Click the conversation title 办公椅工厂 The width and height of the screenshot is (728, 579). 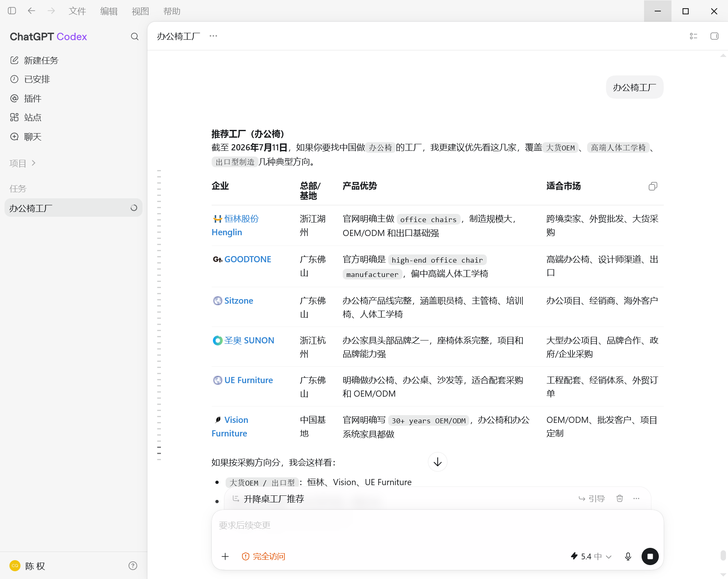click(179, 36)
